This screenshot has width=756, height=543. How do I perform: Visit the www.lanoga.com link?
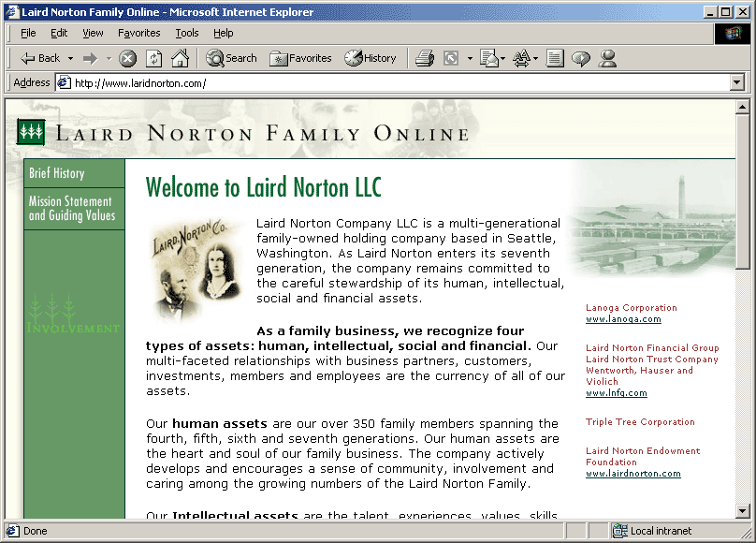(623, 319)
